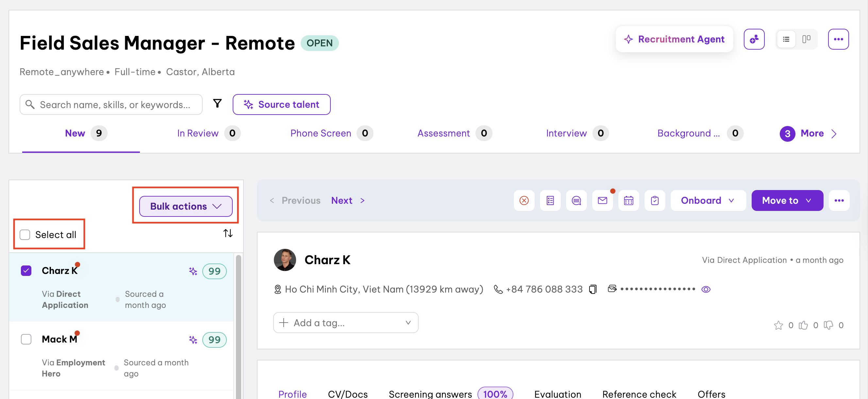Expand the Add a tag dropdown

tap(345, 323)
